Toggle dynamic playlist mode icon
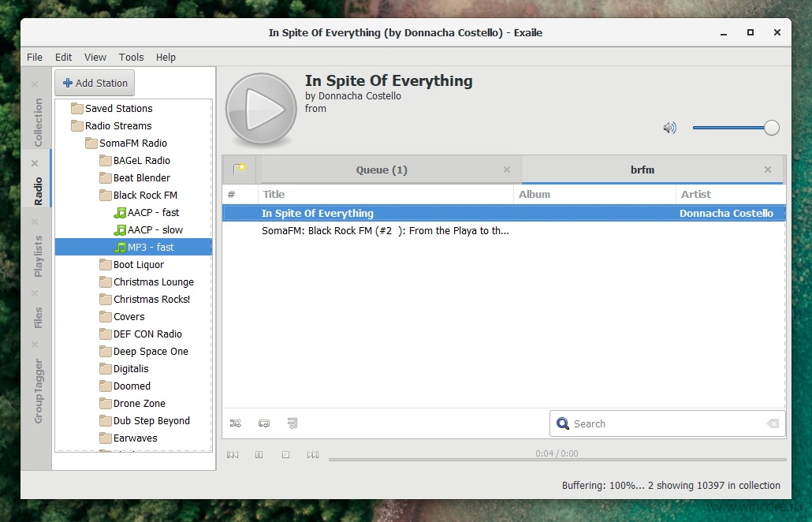 click(292, 423)
